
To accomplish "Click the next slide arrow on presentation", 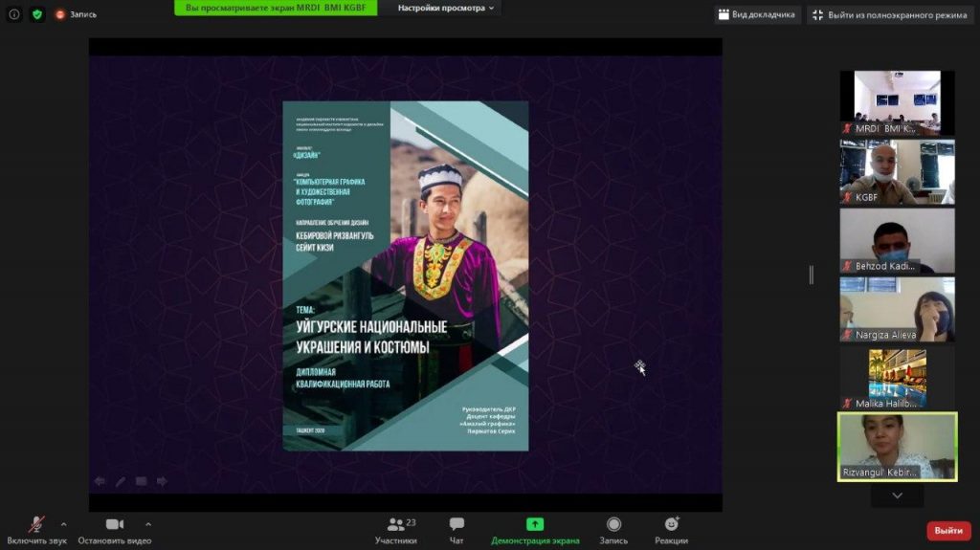I will point(162,481).
